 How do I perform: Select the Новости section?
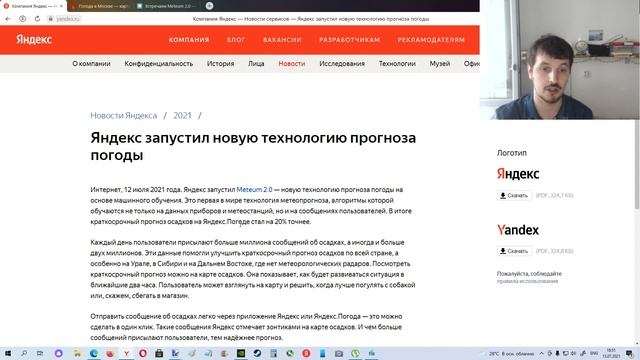click(x=292, y=64)
